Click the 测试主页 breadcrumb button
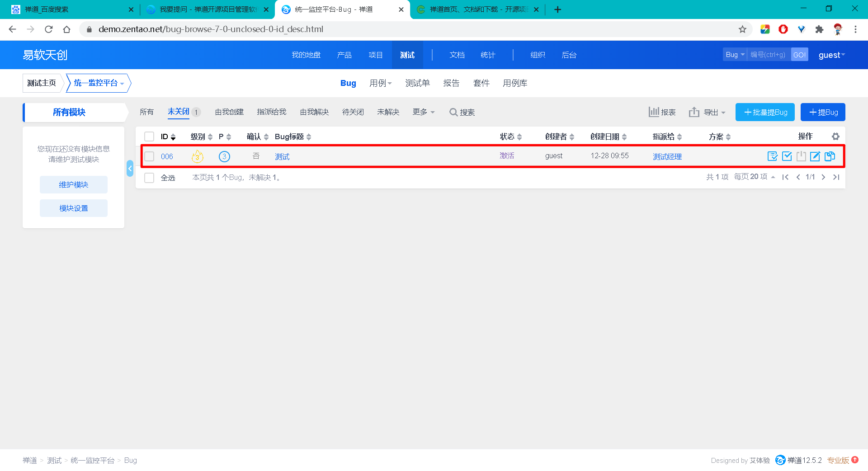 [x=42, y=83]
